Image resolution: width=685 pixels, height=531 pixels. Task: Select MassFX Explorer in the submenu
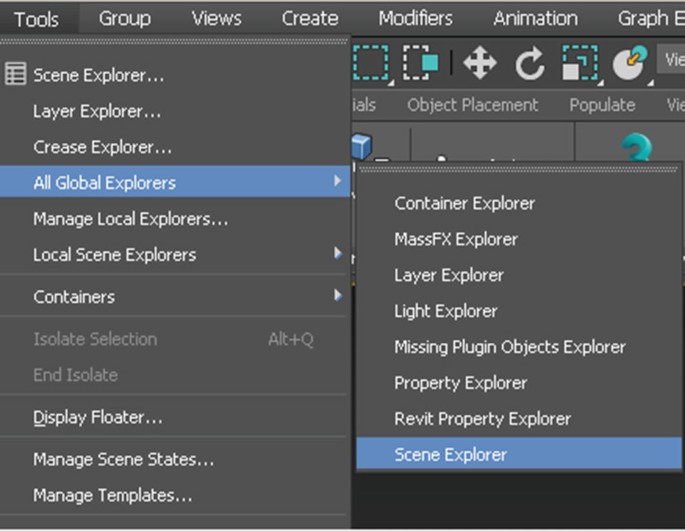click(x=456, y=239)
